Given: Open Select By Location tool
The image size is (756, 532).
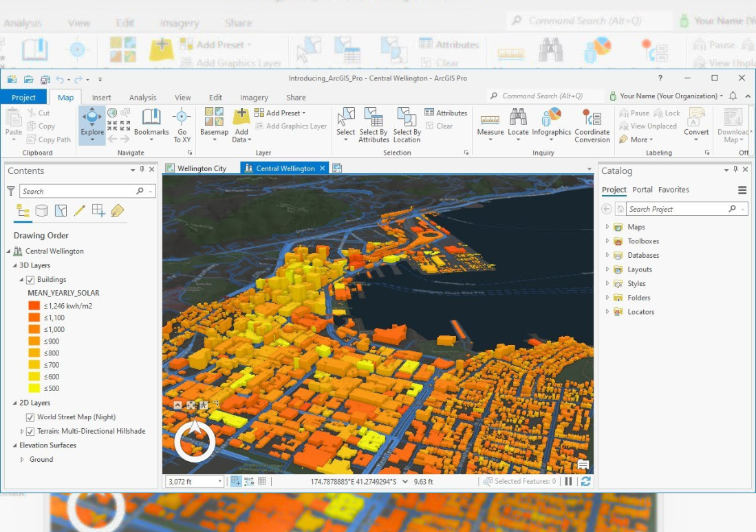Looking at the screenshot, I should pos(407,125).
